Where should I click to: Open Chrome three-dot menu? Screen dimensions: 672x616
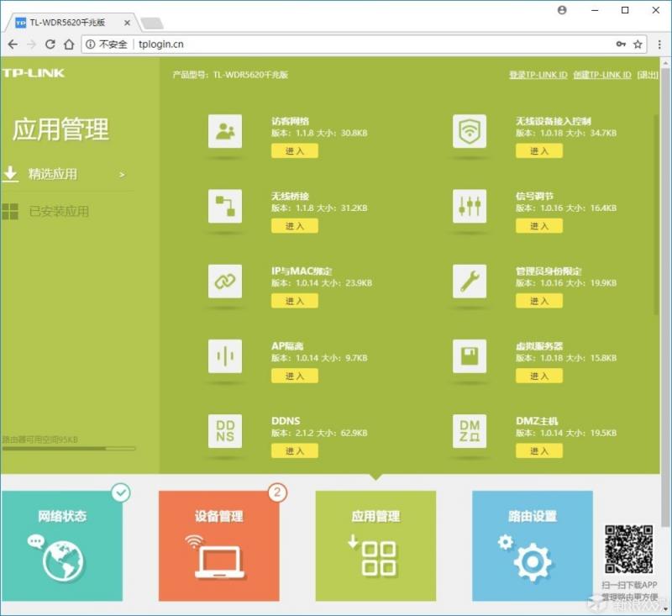(x=659, y=45)
